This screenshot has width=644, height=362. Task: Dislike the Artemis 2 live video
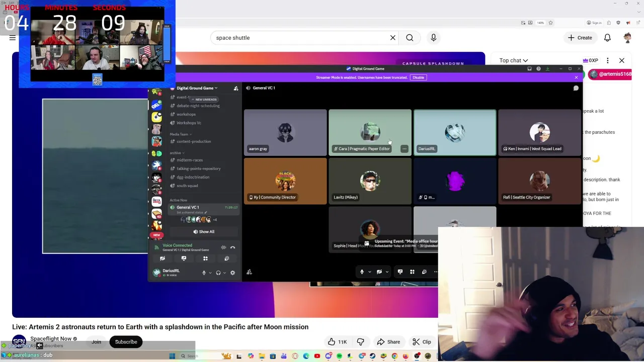click(x=361, y=342)
